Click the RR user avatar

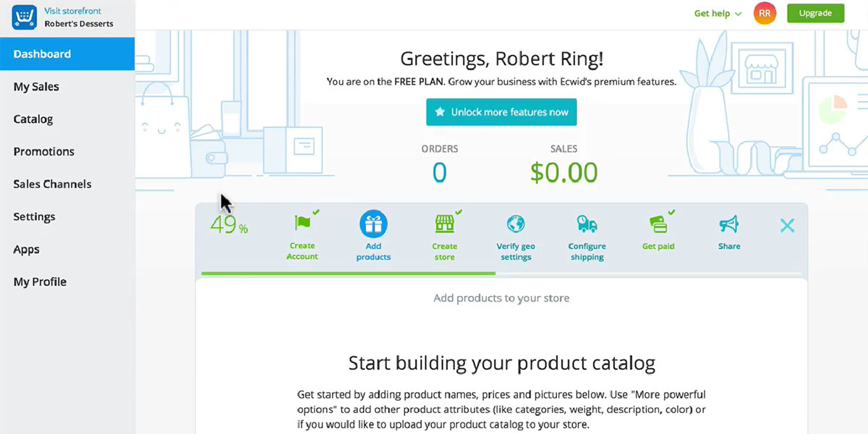(x=765, y=13)
